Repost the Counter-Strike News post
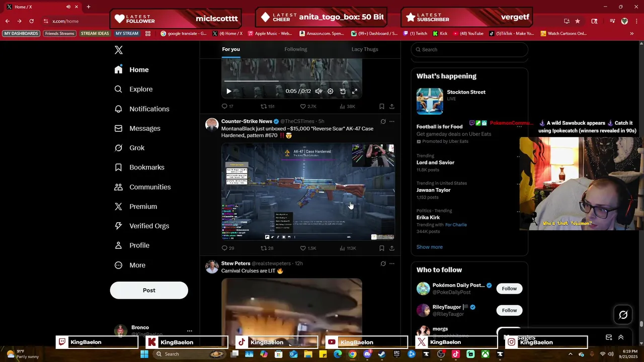The width and height of the screenshot is (644, 362). 267,248
